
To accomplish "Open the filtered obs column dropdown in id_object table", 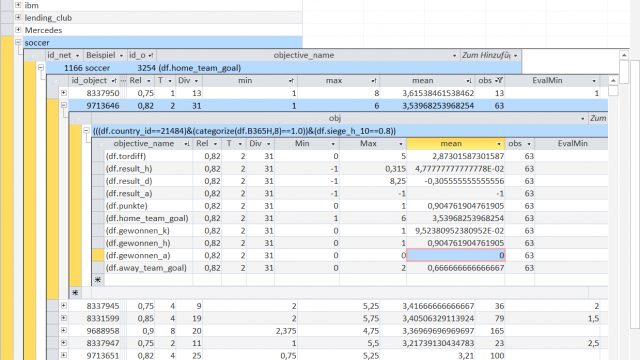I will 499,81.
